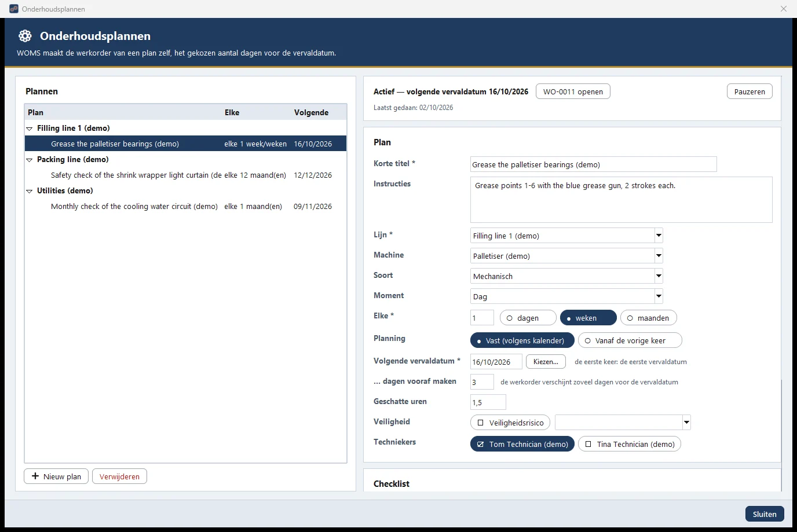Click the '12/12/2026' date cell
797x532 pixels.
(313, 175)
